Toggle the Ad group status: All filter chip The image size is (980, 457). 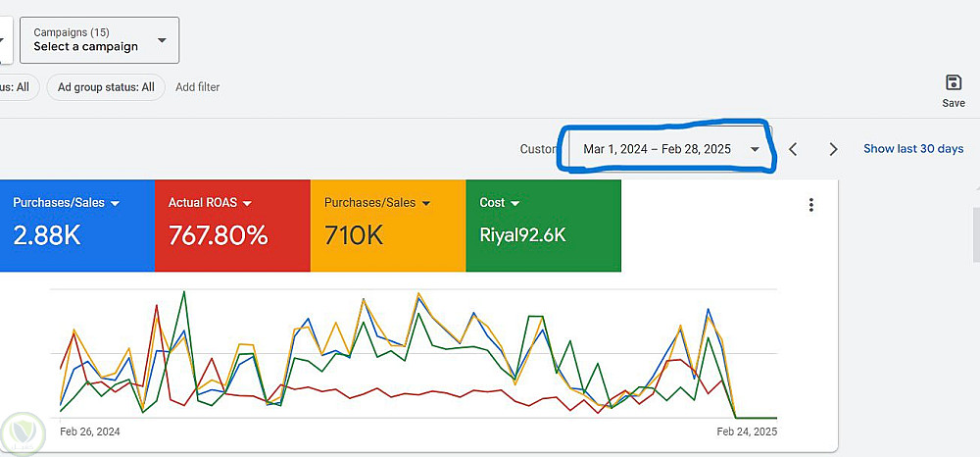pyautogui.click(x=106, y=87)
